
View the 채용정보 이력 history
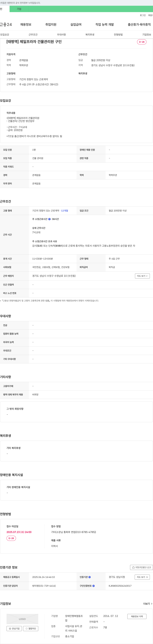pos(137,616)
